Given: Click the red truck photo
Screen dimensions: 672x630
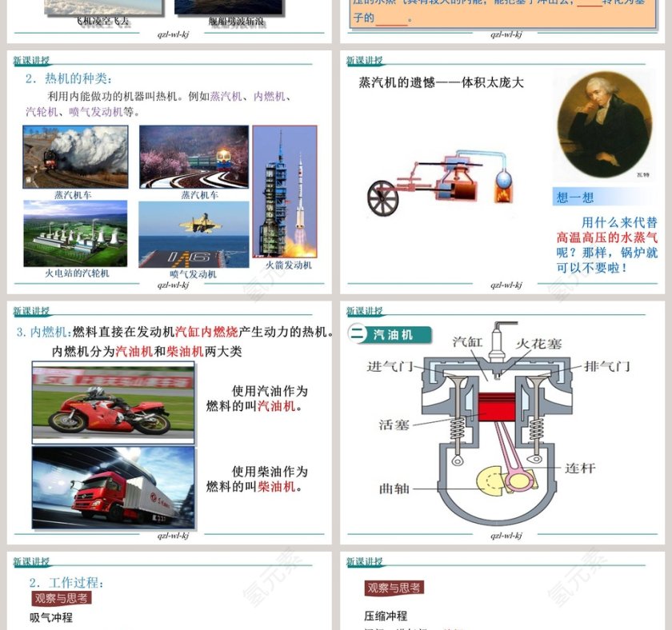Looking at the screenshot, I should point(113,487).
